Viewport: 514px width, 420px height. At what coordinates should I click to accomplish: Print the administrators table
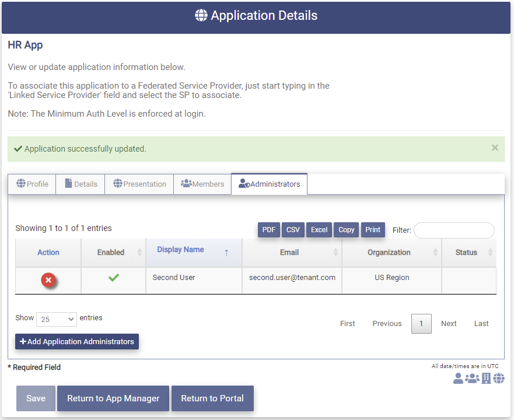[373, 230]
